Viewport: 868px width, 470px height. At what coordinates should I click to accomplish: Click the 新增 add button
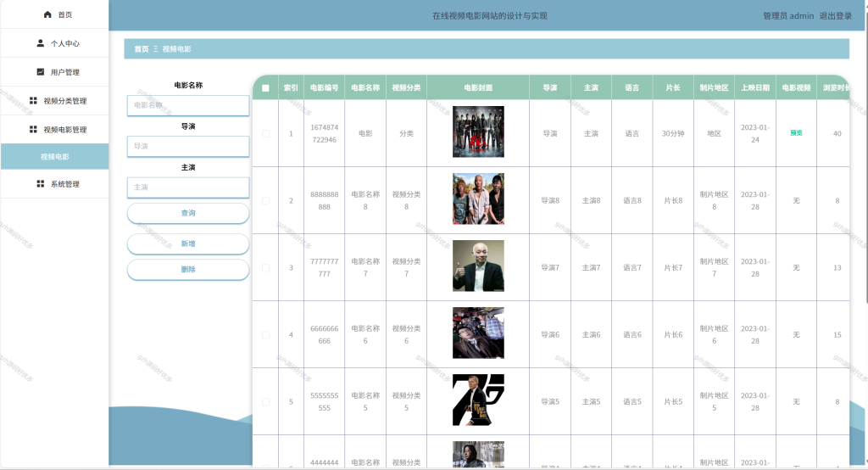(188, 243)
